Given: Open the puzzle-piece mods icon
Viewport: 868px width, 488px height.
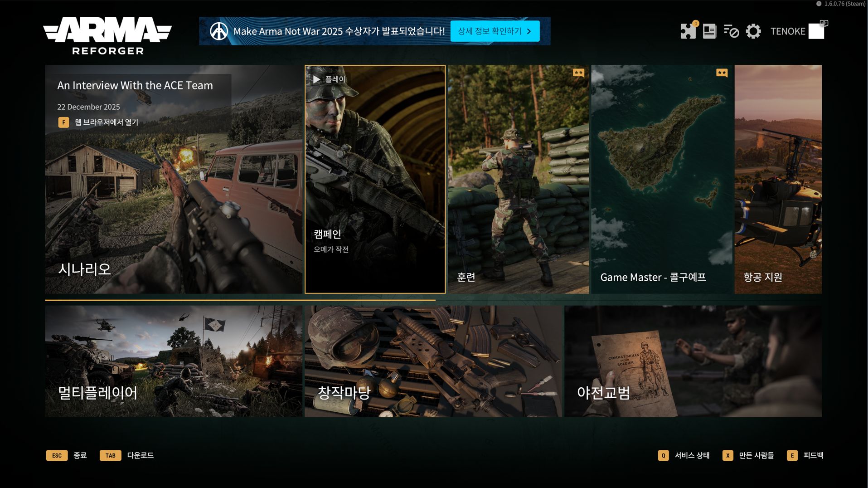Looking at the screenshot, I should (688, 31).
